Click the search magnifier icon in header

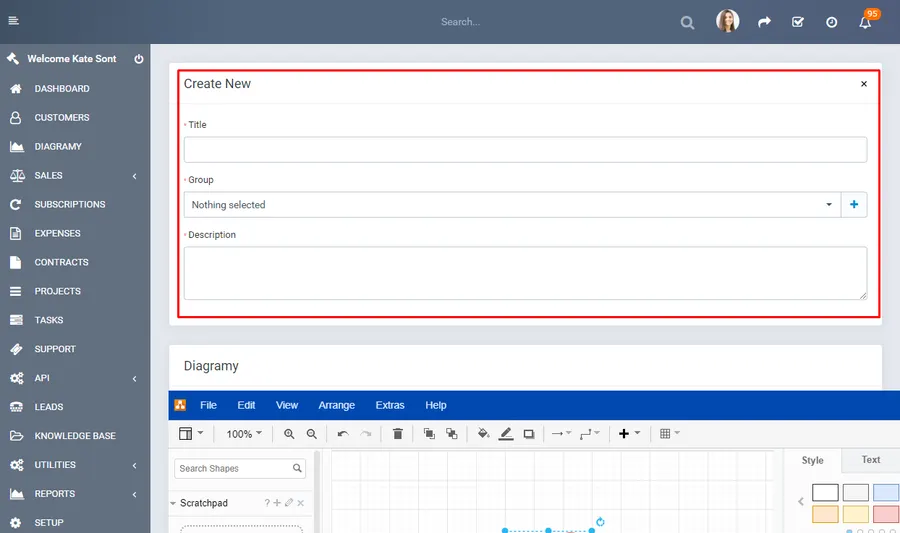(687, 22)
